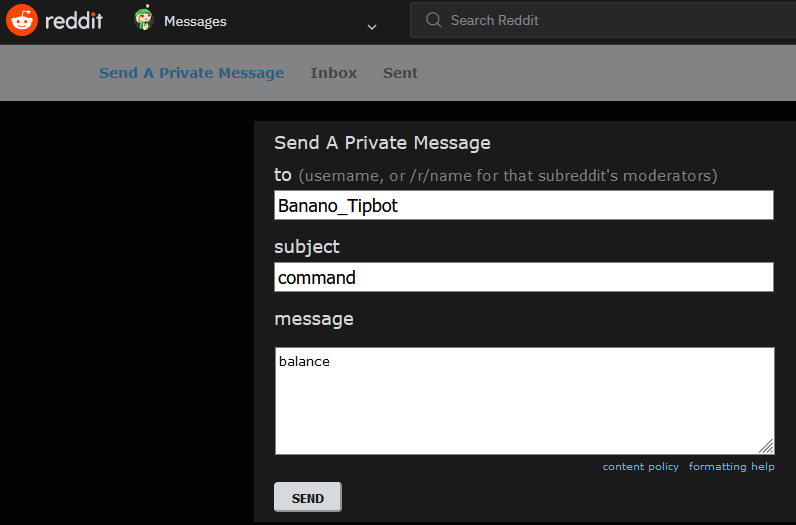
Task: Click the magnifying glass search icon
Action: pos(433,20)
